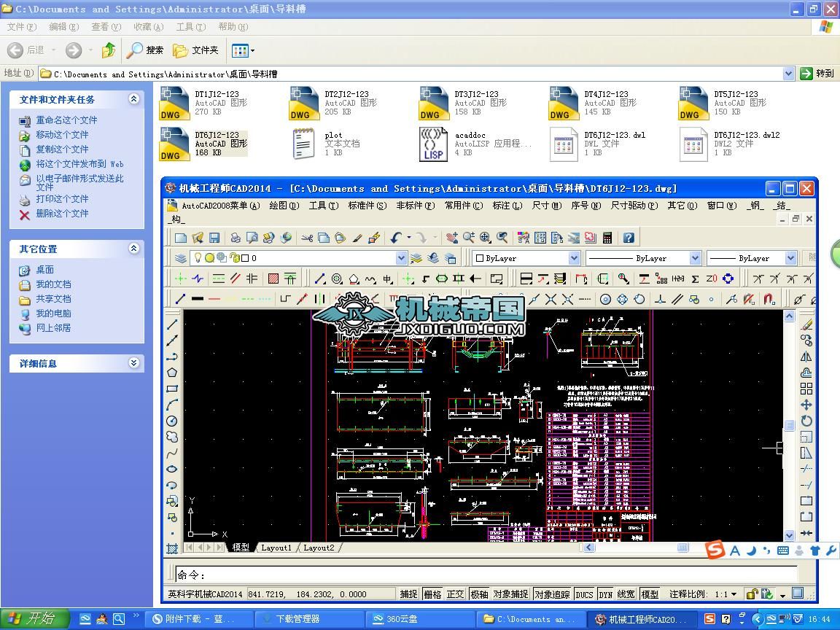Select the Mirror modify tool
The height and width of the screenshot is (630, 840).
click(806, 357)
